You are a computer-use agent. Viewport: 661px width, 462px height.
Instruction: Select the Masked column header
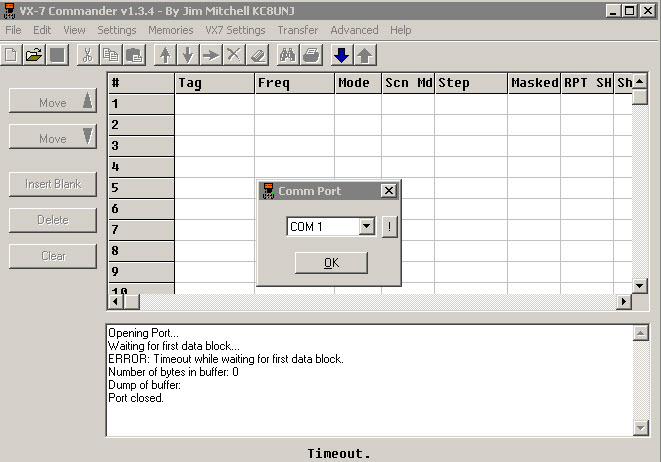coord(535,83)
